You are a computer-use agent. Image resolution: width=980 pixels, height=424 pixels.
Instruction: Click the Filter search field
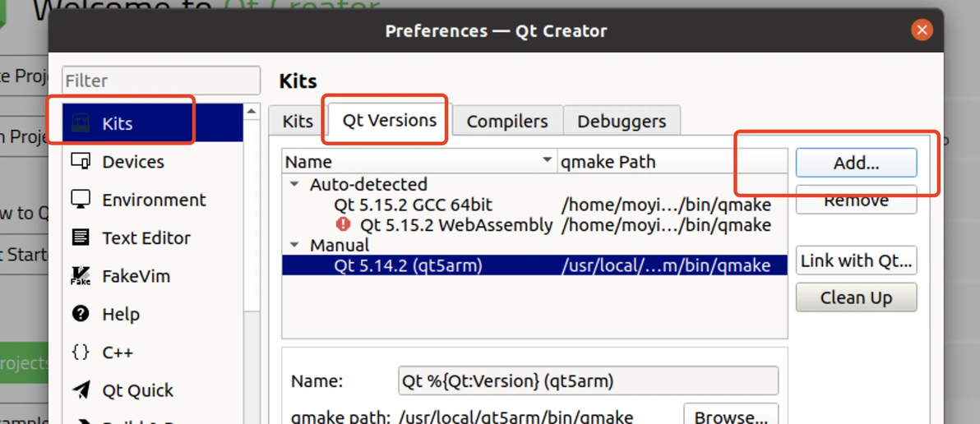pos(161,81)
